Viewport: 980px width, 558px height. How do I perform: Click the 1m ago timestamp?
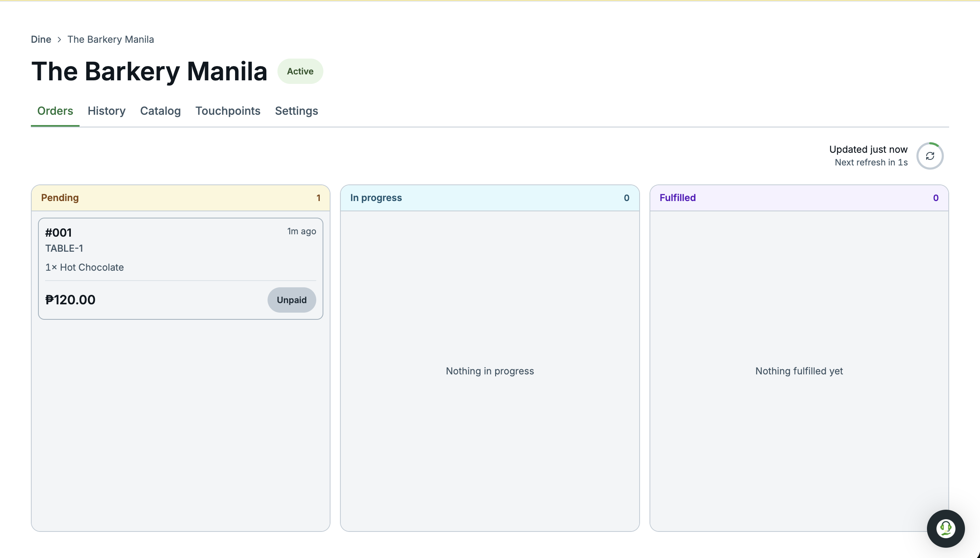click(x=302, y=232)
